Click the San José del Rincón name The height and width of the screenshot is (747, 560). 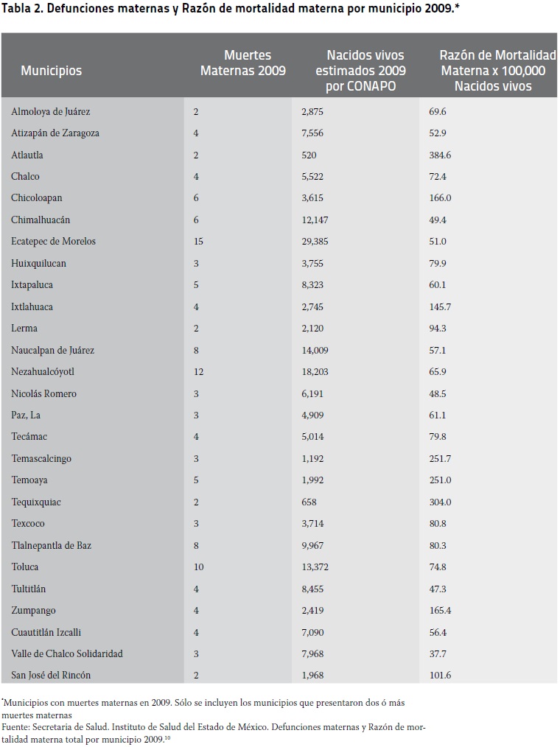pos(52,675)
